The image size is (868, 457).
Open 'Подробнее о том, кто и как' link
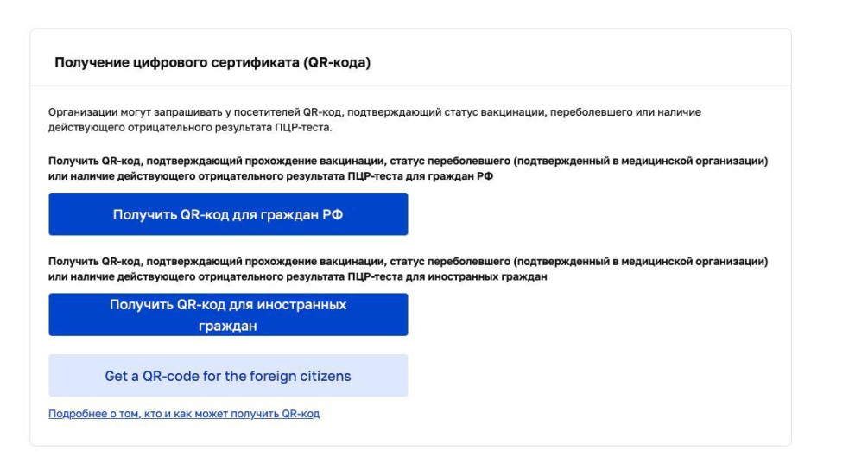184,414
